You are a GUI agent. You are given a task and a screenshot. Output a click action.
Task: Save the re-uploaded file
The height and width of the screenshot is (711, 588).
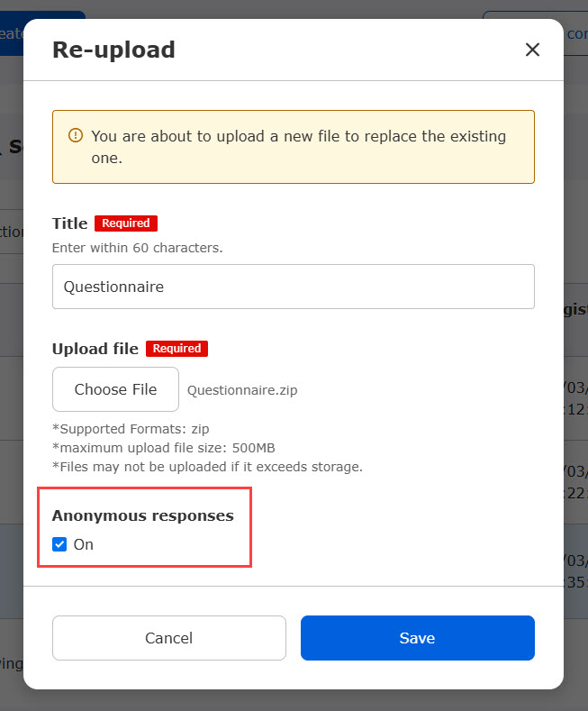coord(417,638)
